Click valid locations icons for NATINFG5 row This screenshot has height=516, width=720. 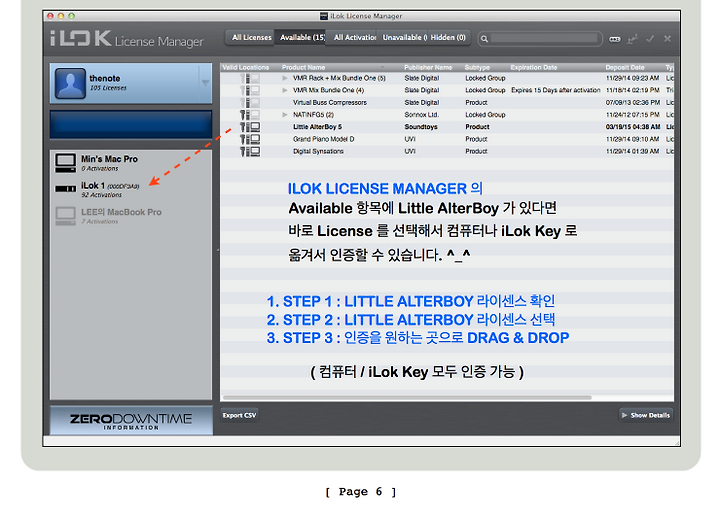[250, 115]
